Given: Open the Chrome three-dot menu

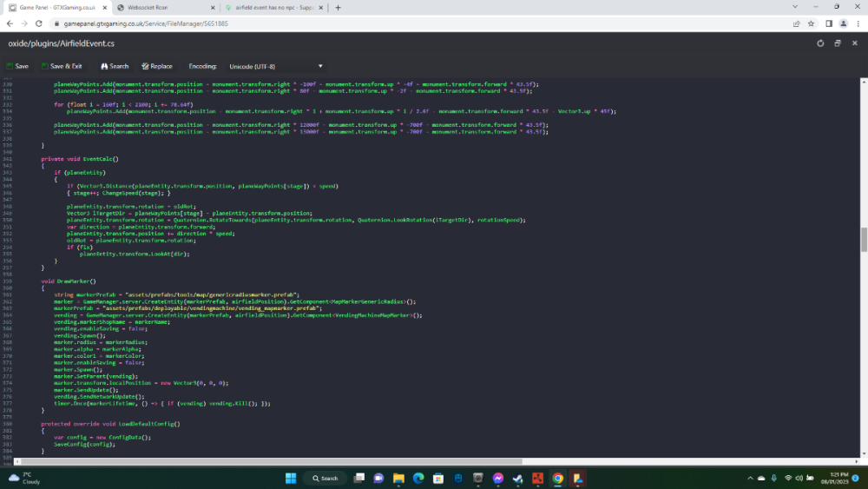Looking at the screenshot, I should [x=858, y=23].
